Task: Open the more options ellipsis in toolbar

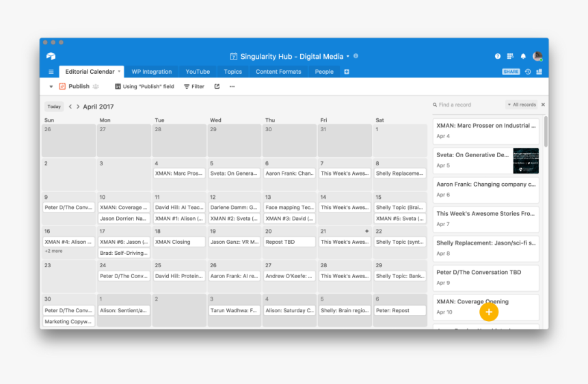Action: click(232, 87)
